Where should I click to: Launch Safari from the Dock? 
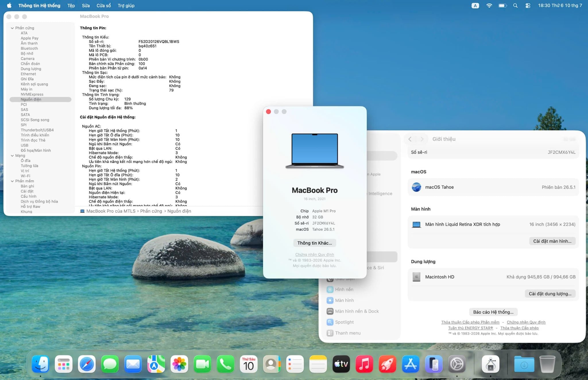[x=87, y=364]
